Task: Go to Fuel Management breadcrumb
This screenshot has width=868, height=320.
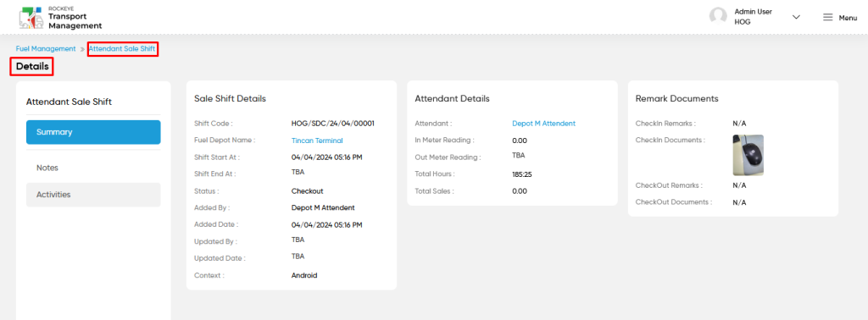Action: coord(46,48)
